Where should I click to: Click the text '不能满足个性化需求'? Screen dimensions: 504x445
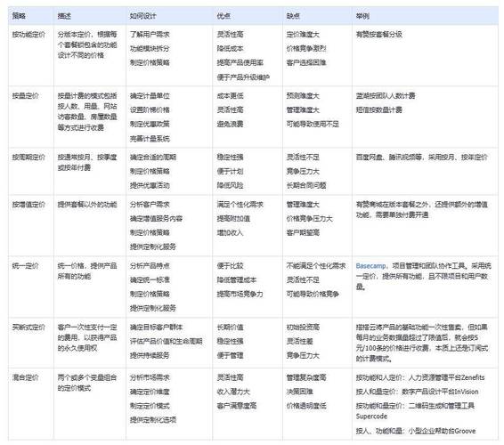[316, 266]
